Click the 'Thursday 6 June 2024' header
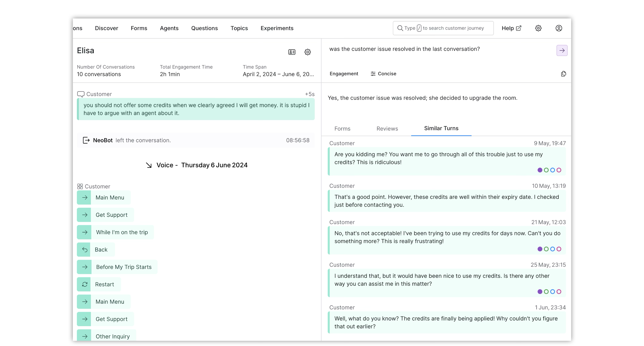Screen dimensions: 644x346 click(214, 165)
